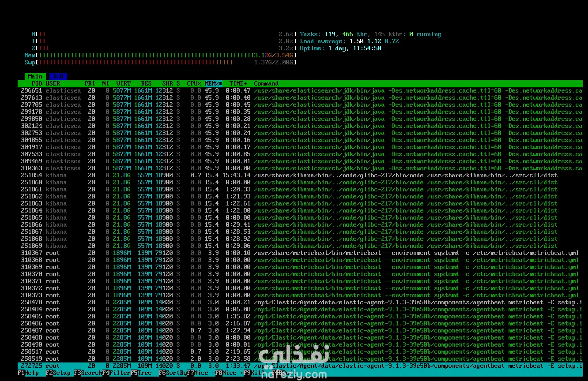Sort by the USER column header
This screenshot has height=381, width=588.
53,83
